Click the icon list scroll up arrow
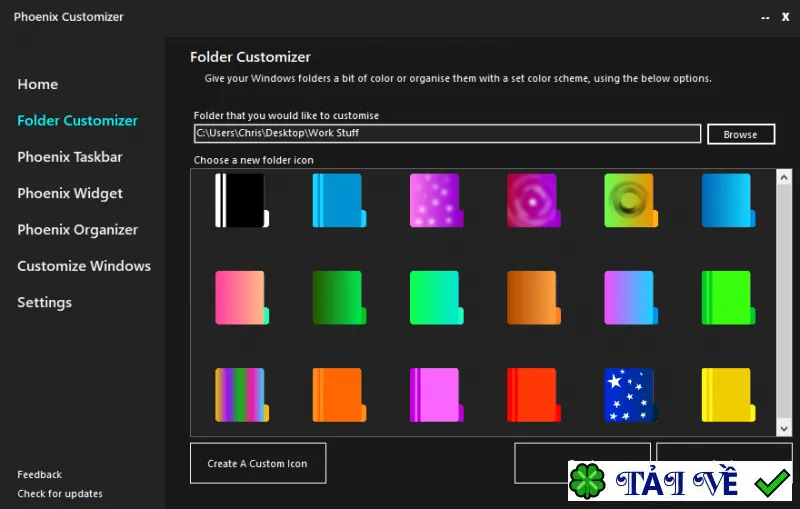The width and height of the screenshot is (800, 509). (784, 177)
